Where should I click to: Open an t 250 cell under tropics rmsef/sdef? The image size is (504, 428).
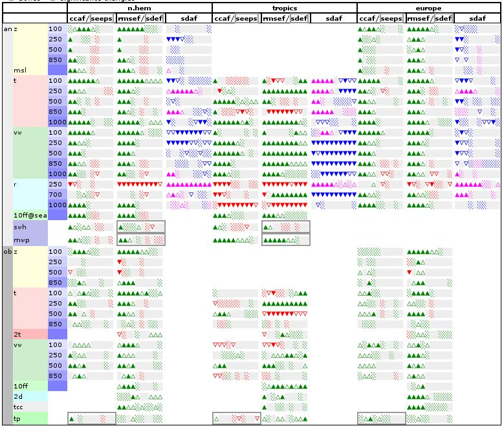tap(285, 91)
